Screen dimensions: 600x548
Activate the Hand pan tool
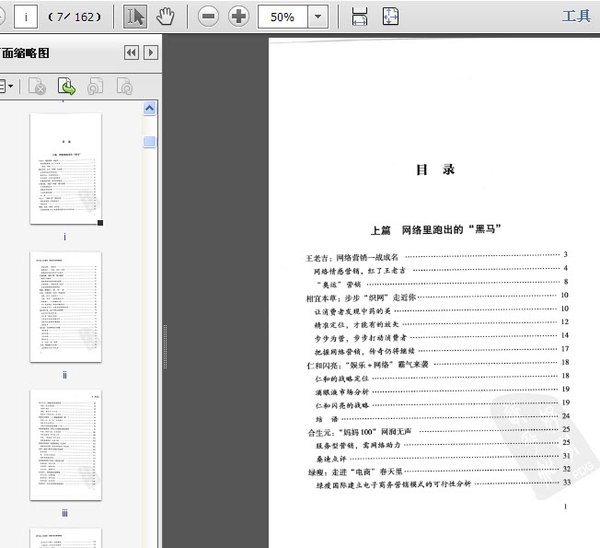coord(166,17)
